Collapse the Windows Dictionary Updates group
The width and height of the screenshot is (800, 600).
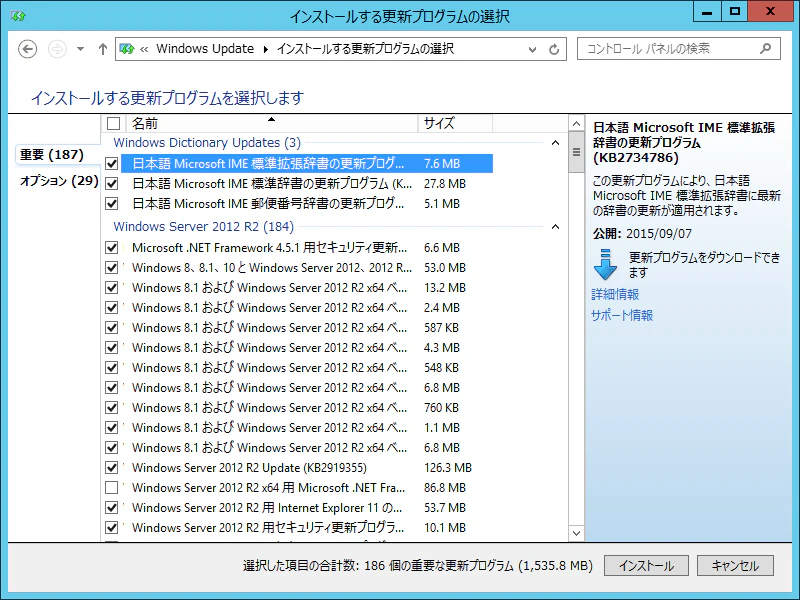pyautogui.click(x=556, y=143)
